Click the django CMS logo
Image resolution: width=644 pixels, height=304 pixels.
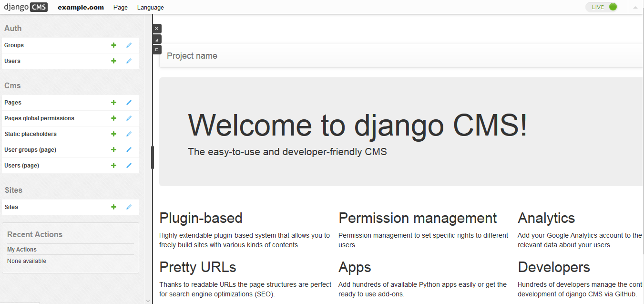pyautogui.click(x=26, y=7)
